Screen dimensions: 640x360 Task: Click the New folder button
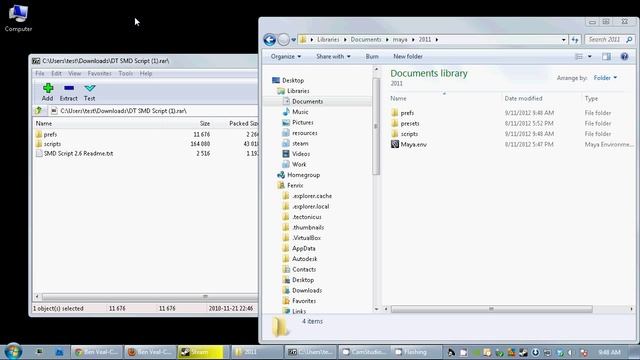click(x=408, y=56)
